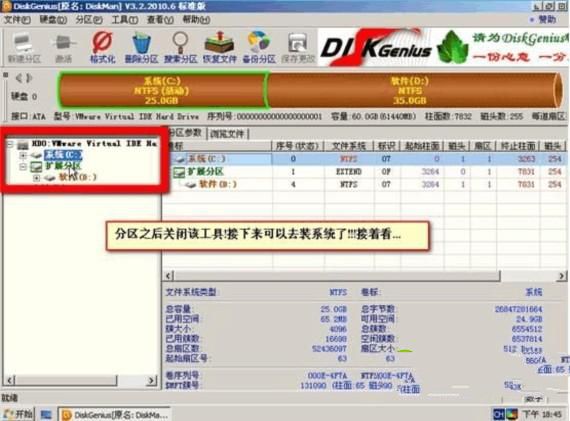This screenshot has height=421, width=570.
Task: Expand the 系统(C:) tree node
Action: point(23,156)
